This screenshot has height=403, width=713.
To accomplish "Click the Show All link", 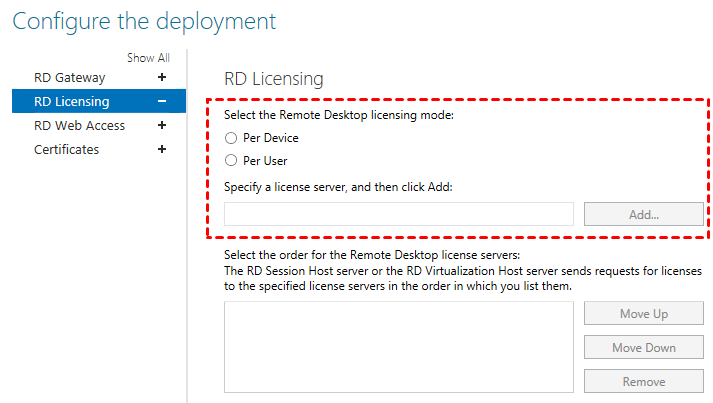I will coord(148,58).
